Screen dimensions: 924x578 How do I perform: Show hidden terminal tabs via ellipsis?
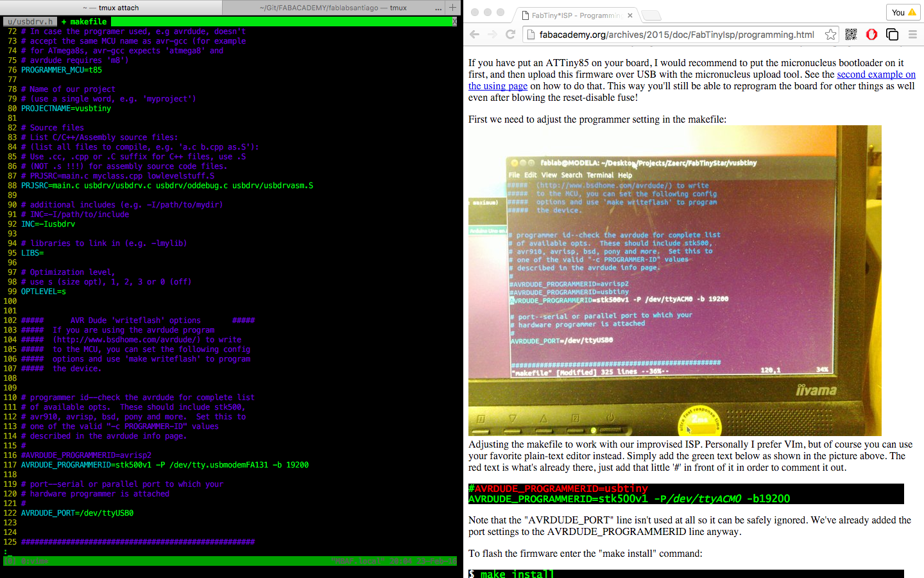pyautogui.click(x=438, y=8)
